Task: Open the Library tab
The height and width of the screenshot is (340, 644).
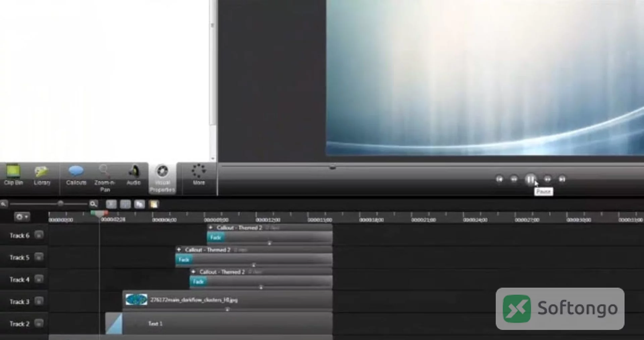Action: [42, 175]
